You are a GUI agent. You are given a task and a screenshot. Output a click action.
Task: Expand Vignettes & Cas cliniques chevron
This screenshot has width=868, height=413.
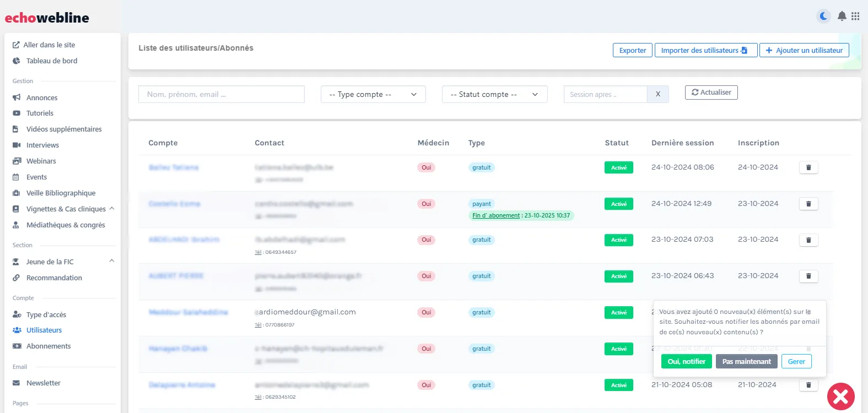[x=112, y=208]
